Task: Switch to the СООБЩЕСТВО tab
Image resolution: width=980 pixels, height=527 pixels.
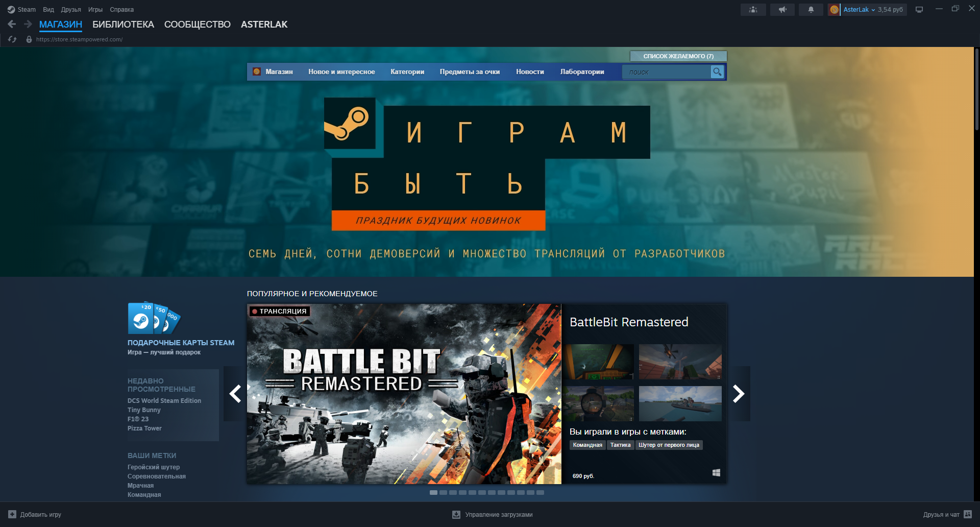Action: [x=198, y=25]
